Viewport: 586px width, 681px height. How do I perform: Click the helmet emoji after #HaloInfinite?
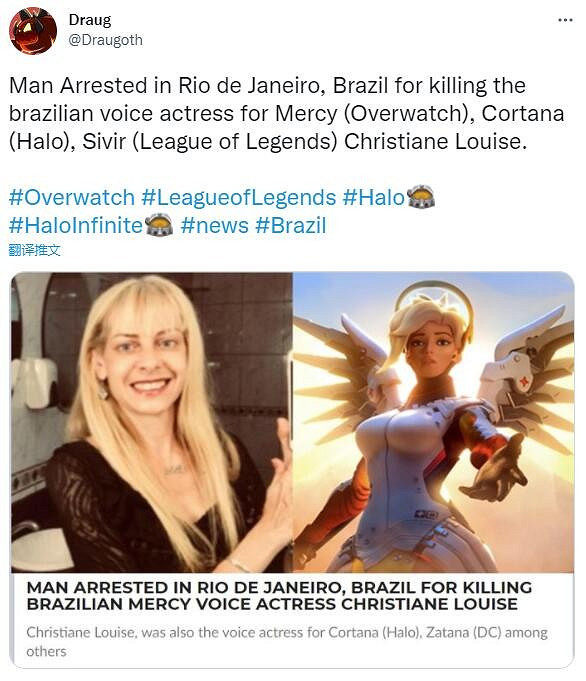pyautogui.click(x=158, y=225)
